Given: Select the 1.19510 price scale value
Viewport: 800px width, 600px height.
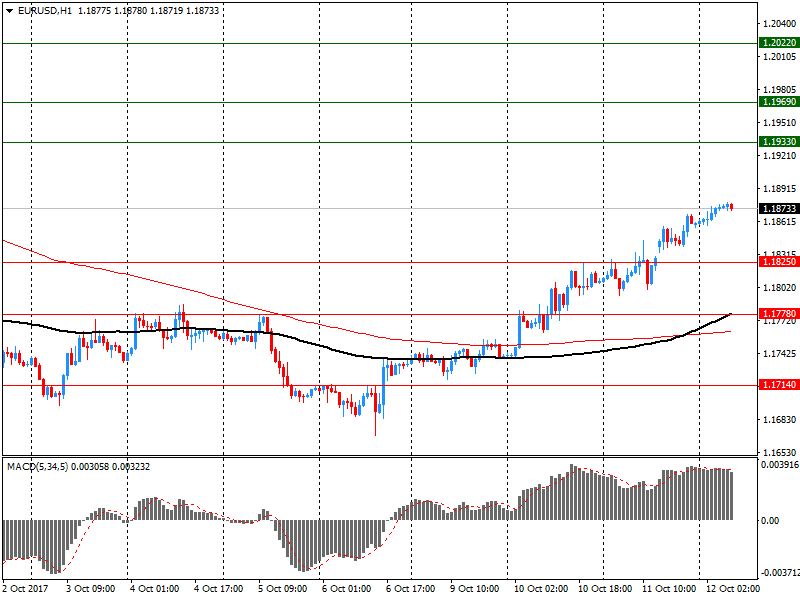Looking at the screenshot, I should [780, 122].
